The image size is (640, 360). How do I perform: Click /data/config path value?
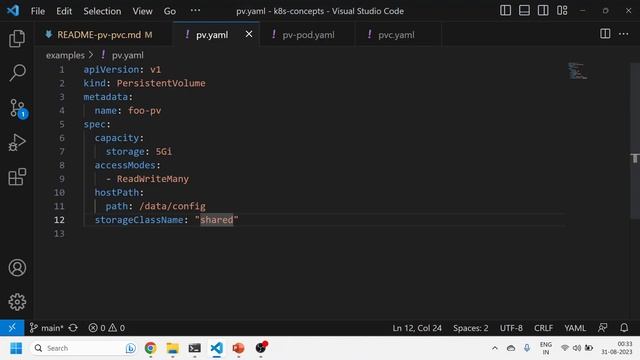tap(172, 206)
